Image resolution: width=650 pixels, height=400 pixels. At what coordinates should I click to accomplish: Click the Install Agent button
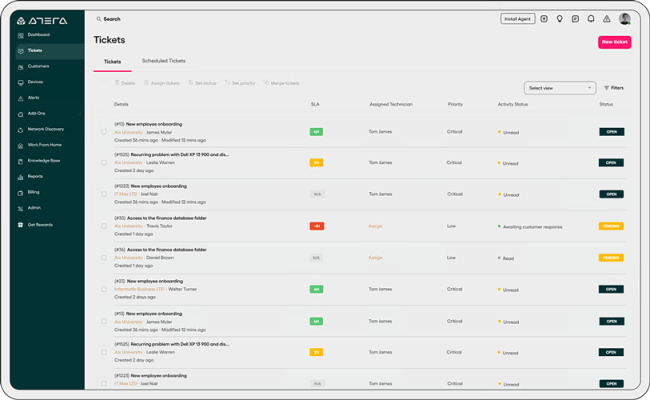click(x=517, y=18)
